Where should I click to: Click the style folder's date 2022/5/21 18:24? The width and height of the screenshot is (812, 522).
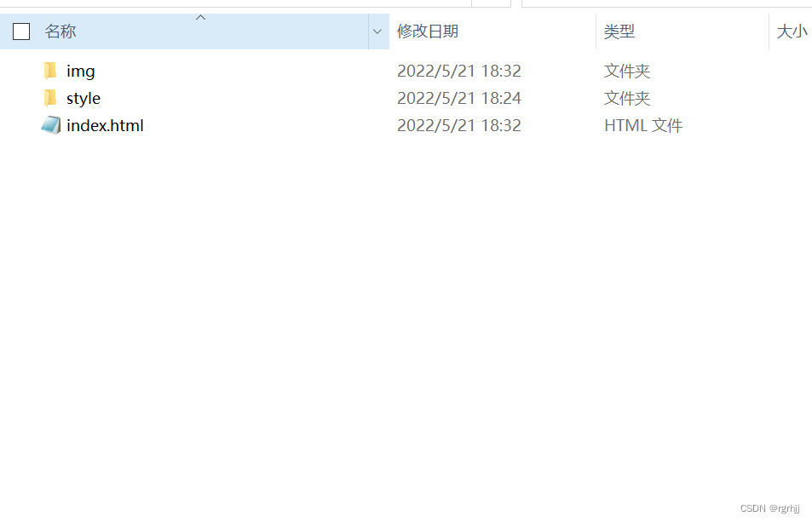coord(458,98)
